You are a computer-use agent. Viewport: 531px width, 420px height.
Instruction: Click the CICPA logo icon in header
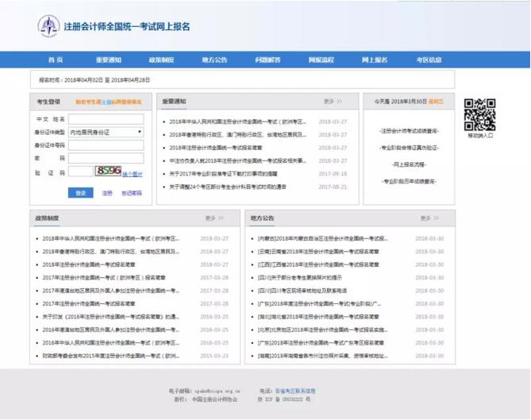[48, 26]
